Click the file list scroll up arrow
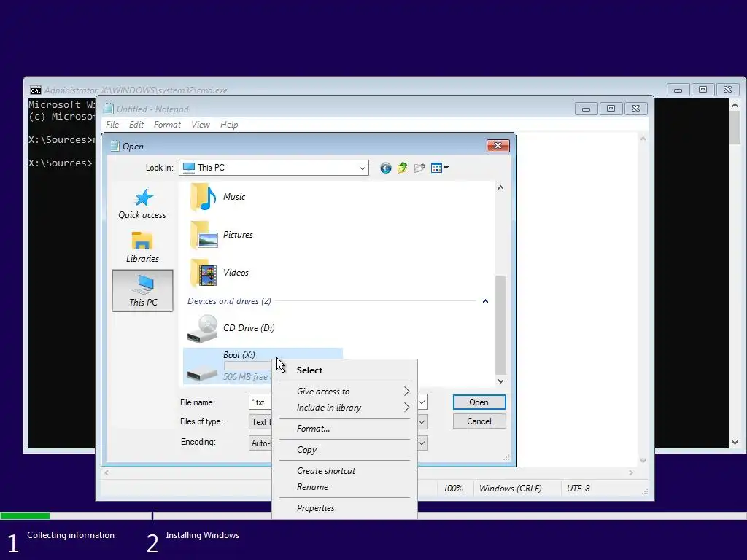The width and height of the screenshot is (747, 560). tap(500, 187)
